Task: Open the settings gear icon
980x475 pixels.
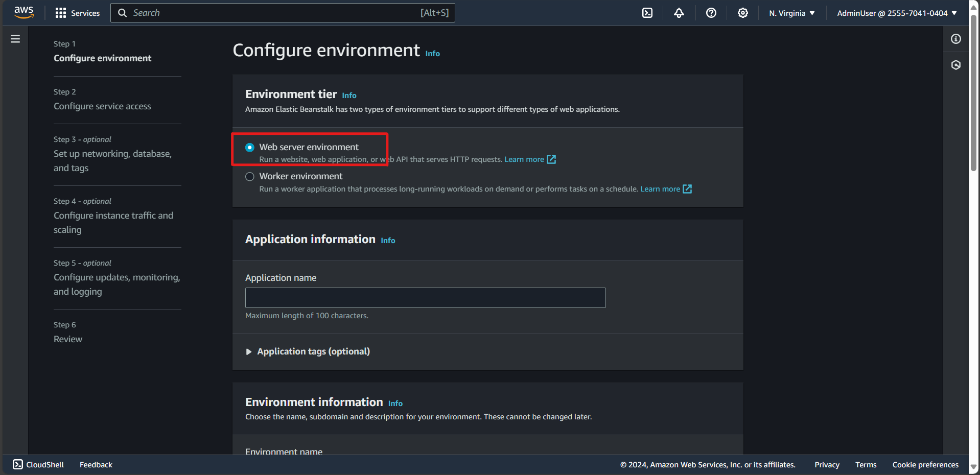Action: 743,13
